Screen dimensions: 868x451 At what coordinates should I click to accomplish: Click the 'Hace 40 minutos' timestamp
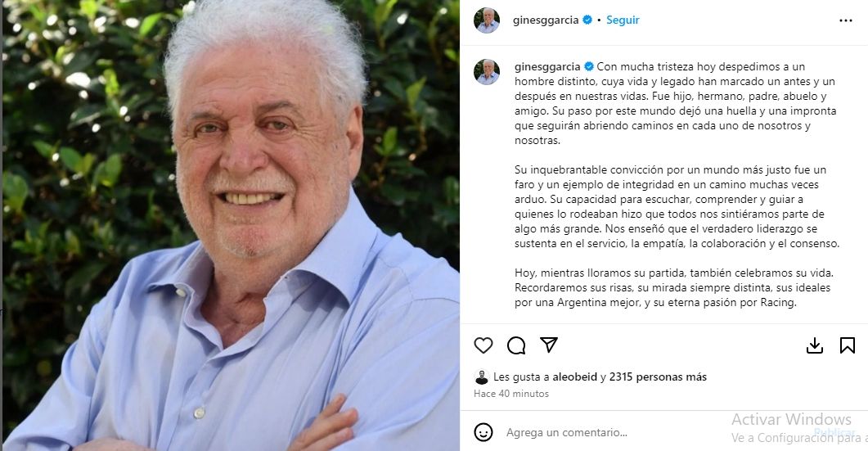(511, 394)
